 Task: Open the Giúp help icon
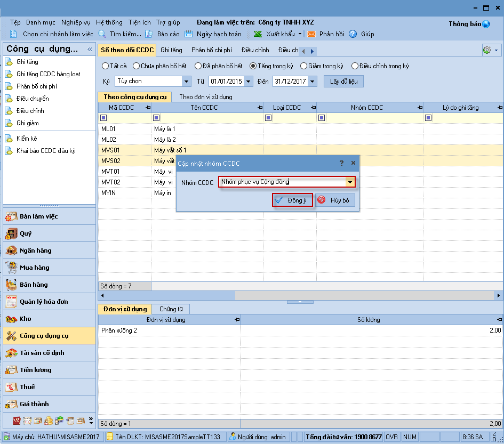coord(353,34)
